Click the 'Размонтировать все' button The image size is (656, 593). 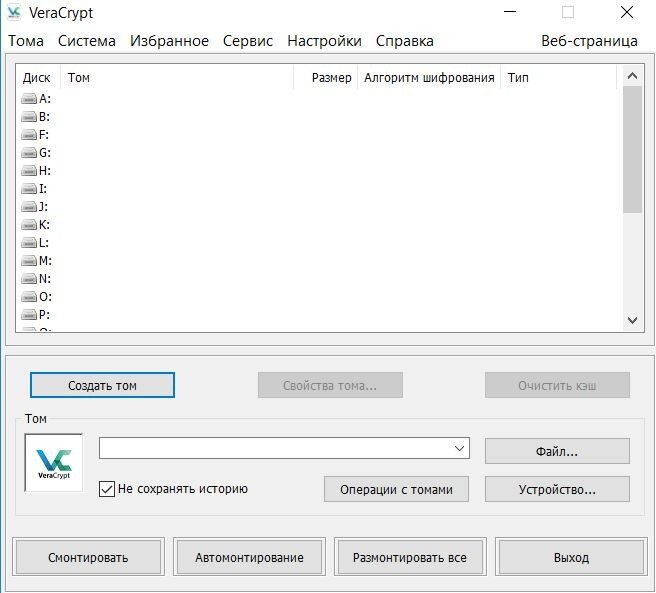(x=410, y=557)
